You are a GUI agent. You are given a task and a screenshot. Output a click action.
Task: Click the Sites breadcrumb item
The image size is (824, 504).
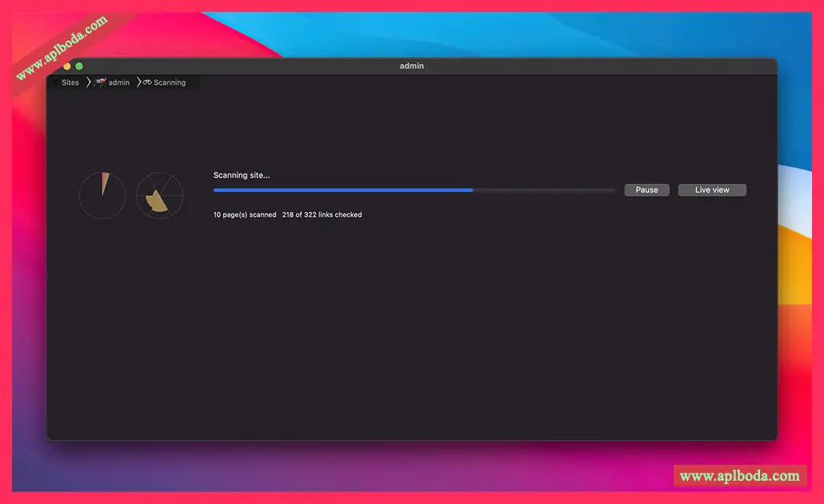pyautogui.click(x=70, y=82)
